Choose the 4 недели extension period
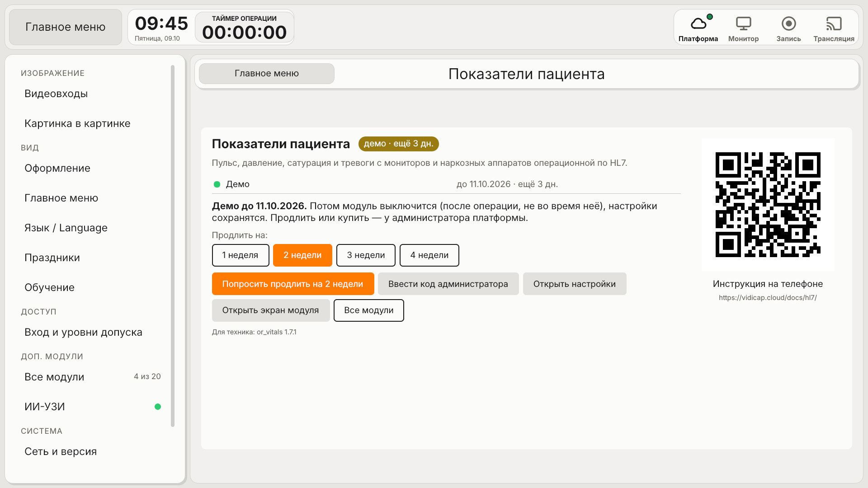 pyautogui.click(x=429, y=255)
